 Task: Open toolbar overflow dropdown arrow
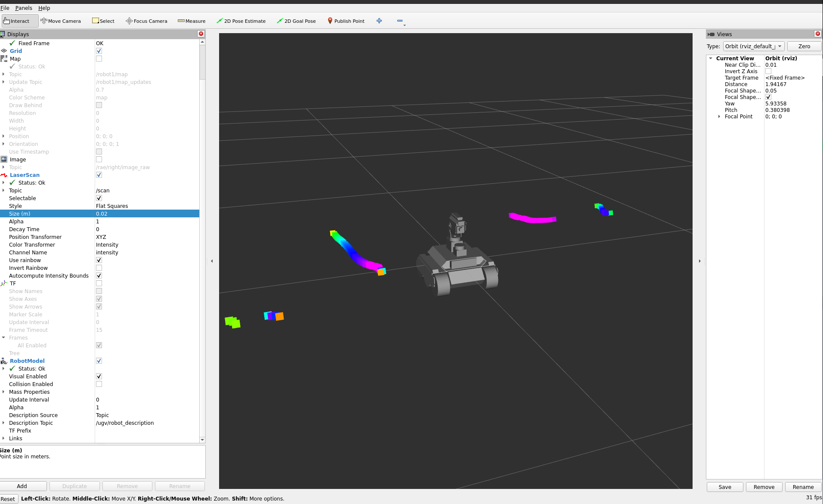[x=404, y=25]
